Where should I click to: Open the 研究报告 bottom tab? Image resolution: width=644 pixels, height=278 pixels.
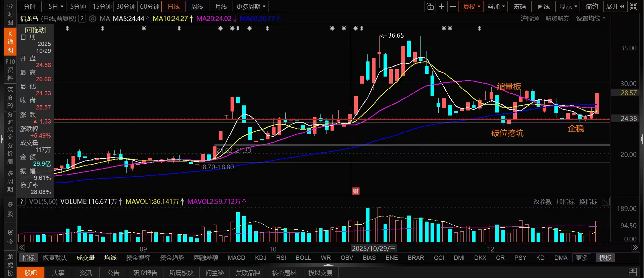(145, 273)
